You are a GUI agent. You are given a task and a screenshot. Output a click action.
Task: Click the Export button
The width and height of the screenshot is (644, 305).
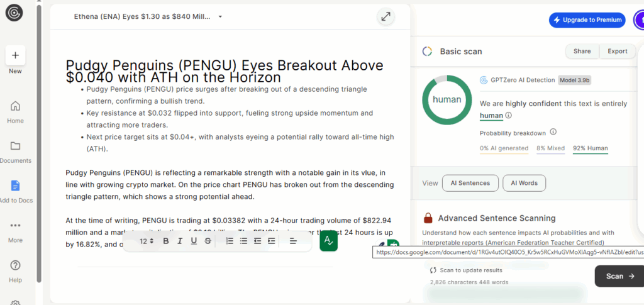(x=618, y=52)
